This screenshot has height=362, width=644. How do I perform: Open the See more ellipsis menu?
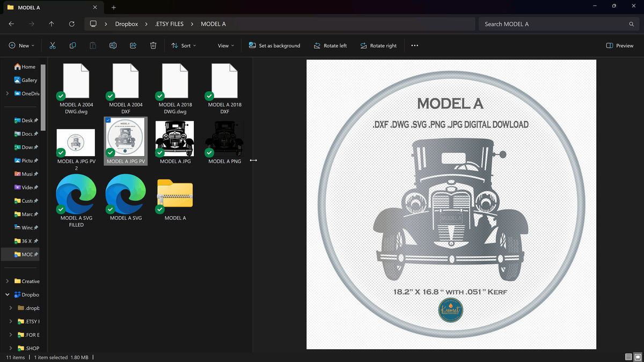pos(414,46)
